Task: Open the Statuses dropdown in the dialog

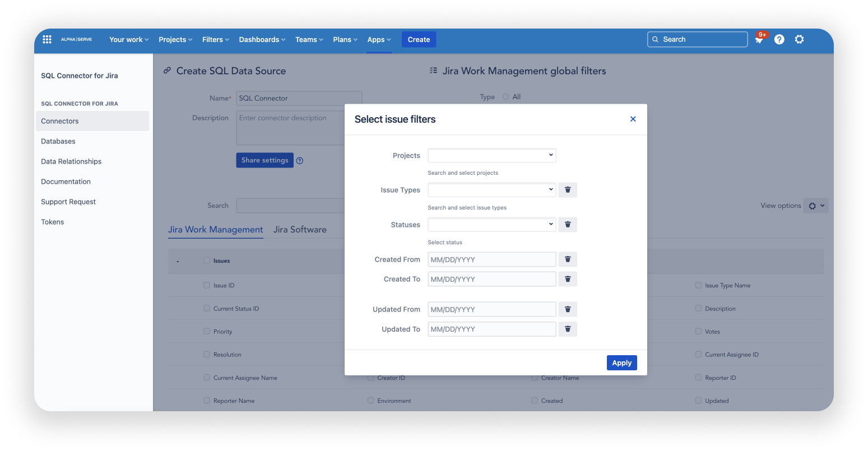Action: coord(491,224)
